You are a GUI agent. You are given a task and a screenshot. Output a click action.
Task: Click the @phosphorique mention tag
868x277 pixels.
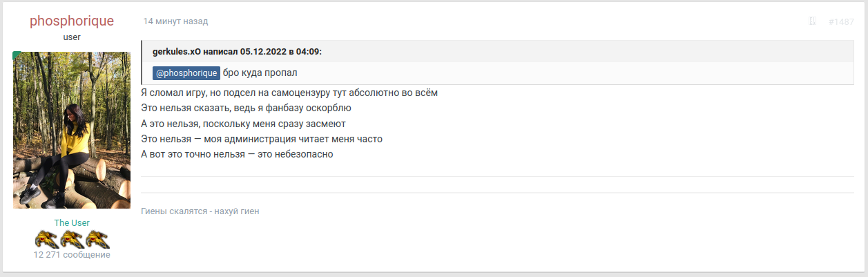point(186,73)
